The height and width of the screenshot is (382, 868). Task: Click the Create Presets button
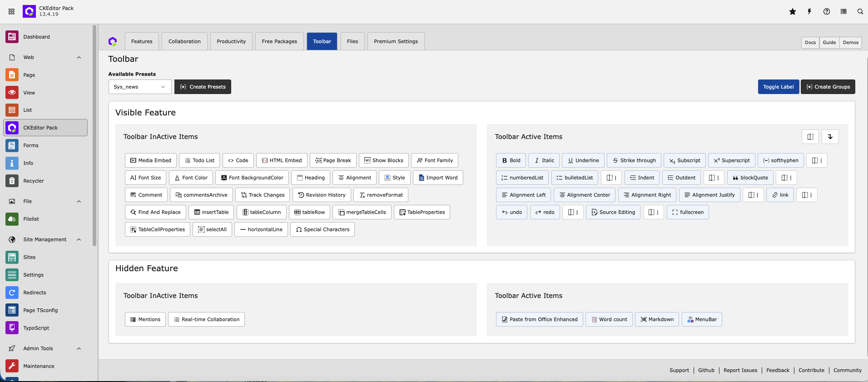click(203, 87)
